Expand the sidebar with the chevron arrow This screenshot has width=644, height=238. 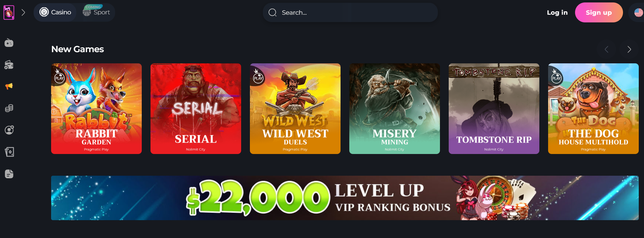tap(23, 13)
